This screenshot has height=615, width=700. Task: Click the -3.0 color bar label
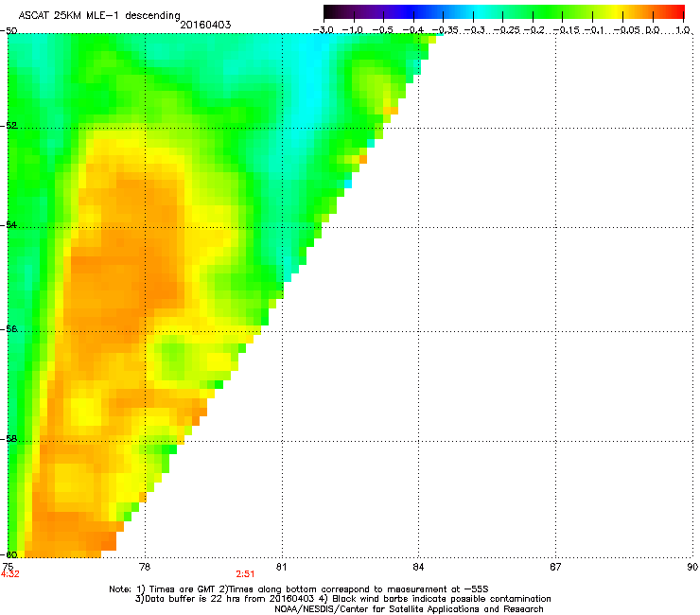323,30
